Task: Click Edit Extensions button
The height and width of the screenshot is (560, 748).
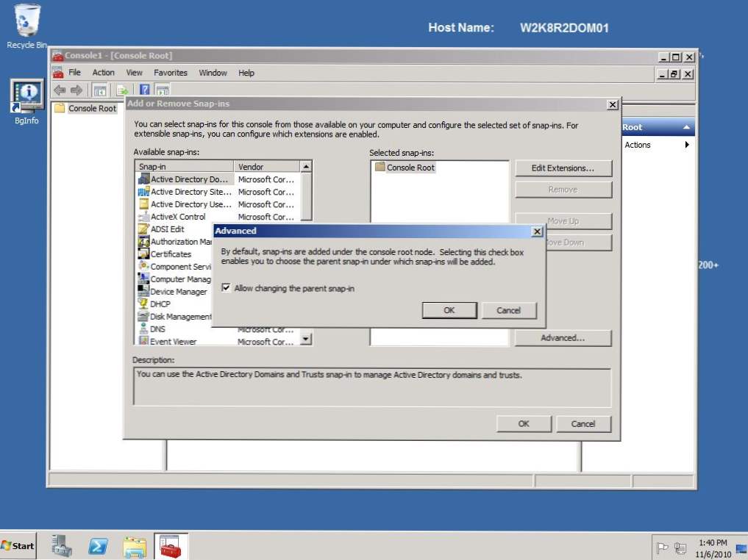Action: [x=563, y=168]
